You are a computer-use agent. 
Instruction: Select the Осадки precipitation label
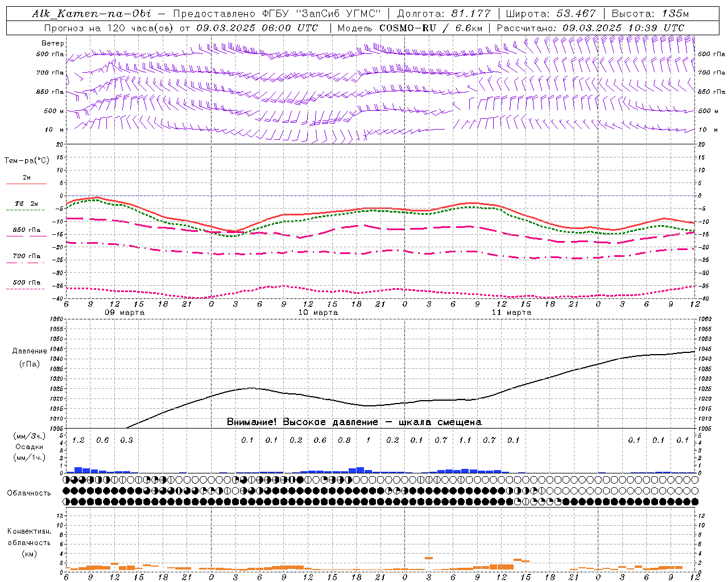pyautogui.click(x=28, y=447)
